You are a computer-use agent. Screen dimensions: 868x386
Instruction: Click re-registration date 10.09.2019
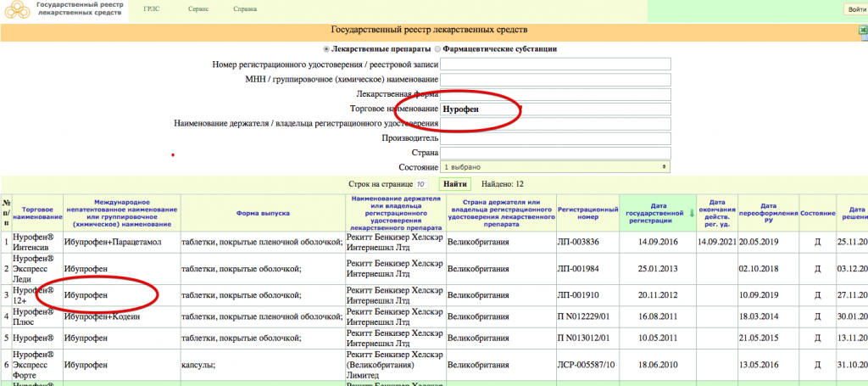pyautogui.click(x=759, y=295)
